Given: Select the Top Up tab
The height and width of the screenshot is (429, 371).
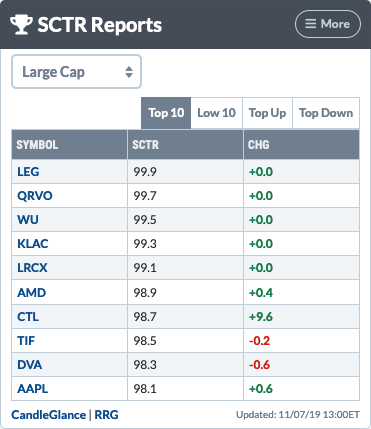Looking at the screenshot, I should (267, 113).
